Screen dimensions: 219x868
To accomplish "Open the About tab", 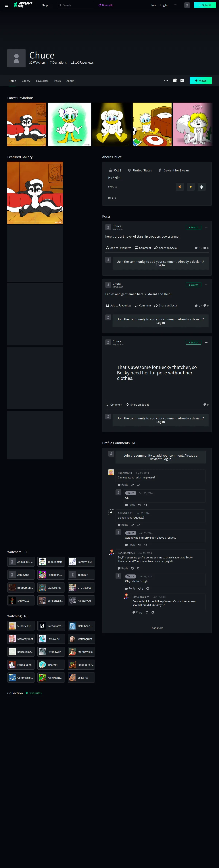I will coord(70,81).
